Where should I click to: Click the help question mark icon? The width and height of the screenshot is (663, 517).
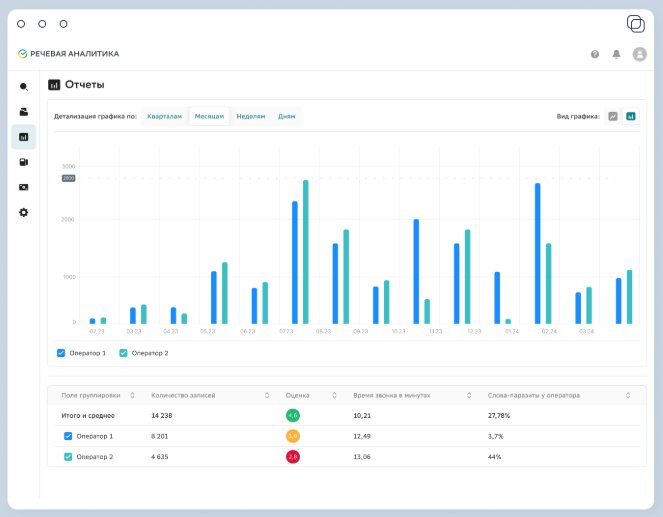(x=595, y=54)
